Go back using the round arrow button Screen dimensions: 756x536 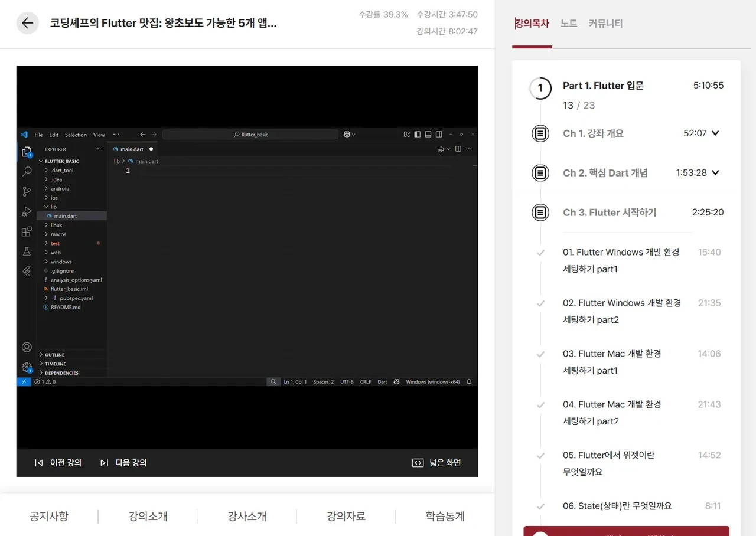(27, 23)
